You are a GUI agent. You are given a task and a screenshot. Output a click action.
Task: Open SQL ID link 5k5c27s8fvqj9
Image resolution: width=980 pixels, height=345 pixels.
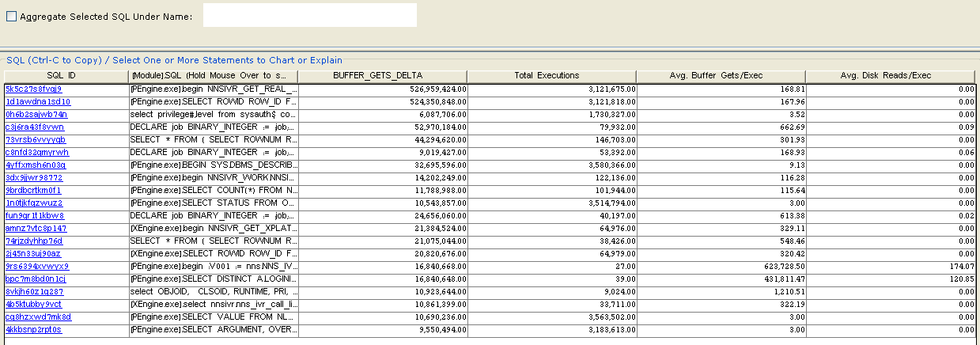[x=33, y=89]
